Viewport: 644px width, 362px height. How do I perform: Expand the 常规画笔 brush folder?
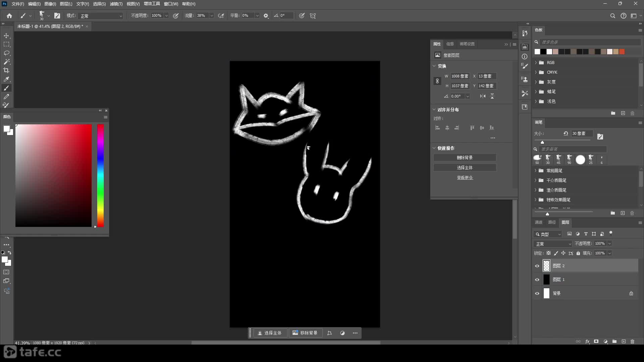[x=536, y=171]
